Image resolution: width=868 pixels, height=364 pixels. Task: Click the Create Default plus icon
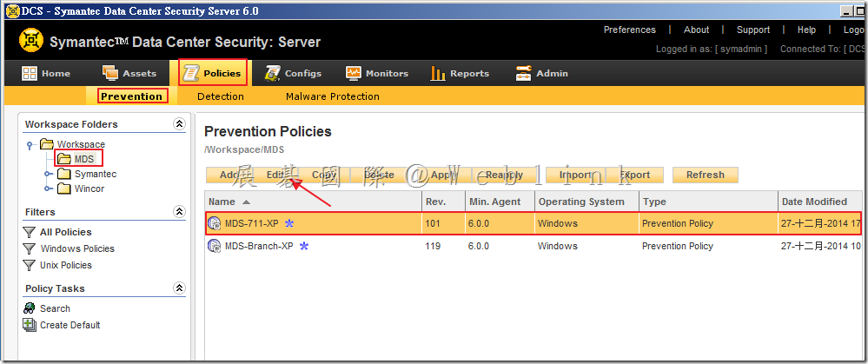(x=30, y=325)
